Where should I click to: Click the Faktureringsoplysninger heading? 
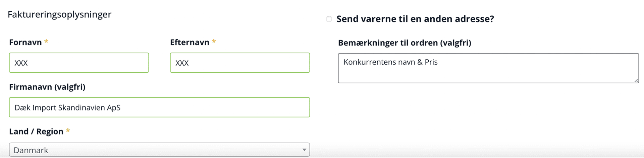[59, 14]
